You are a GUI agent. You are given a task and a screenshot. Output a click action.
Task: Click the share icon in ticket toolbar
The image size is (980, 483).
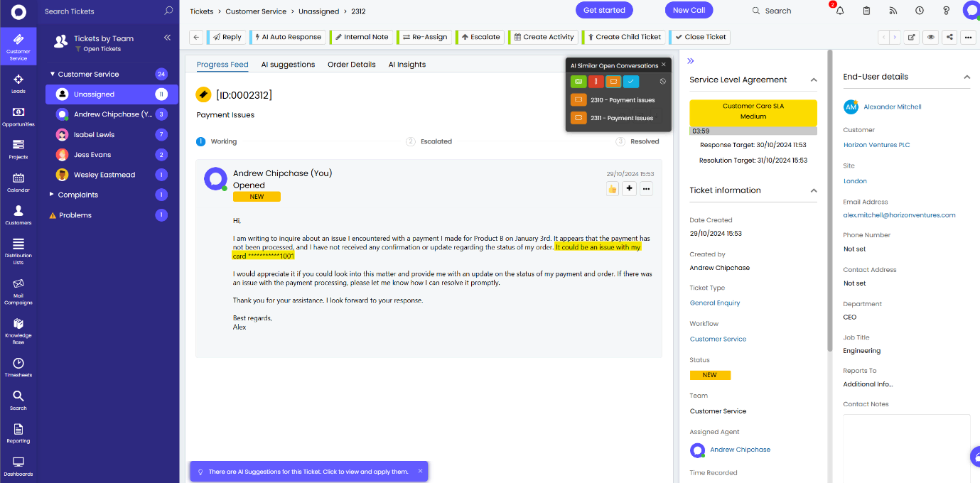[949, 37]
